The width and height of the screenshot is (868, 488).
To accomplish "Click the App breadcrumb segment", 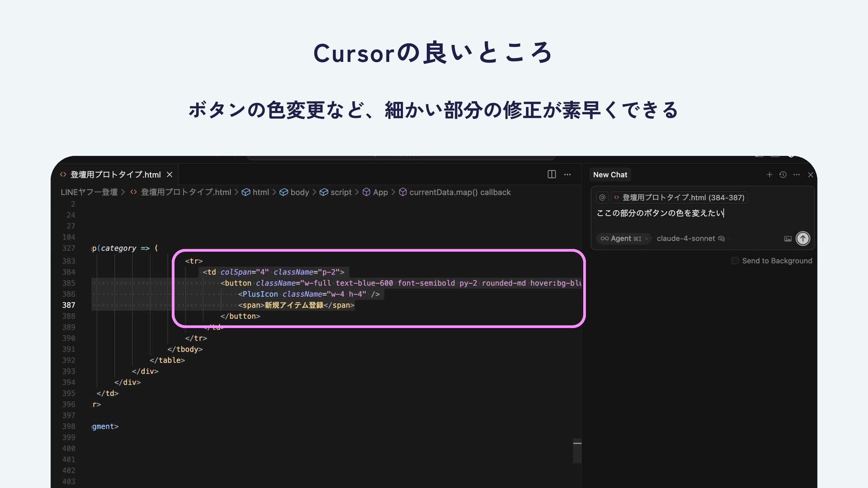I will tap(380, 192).
